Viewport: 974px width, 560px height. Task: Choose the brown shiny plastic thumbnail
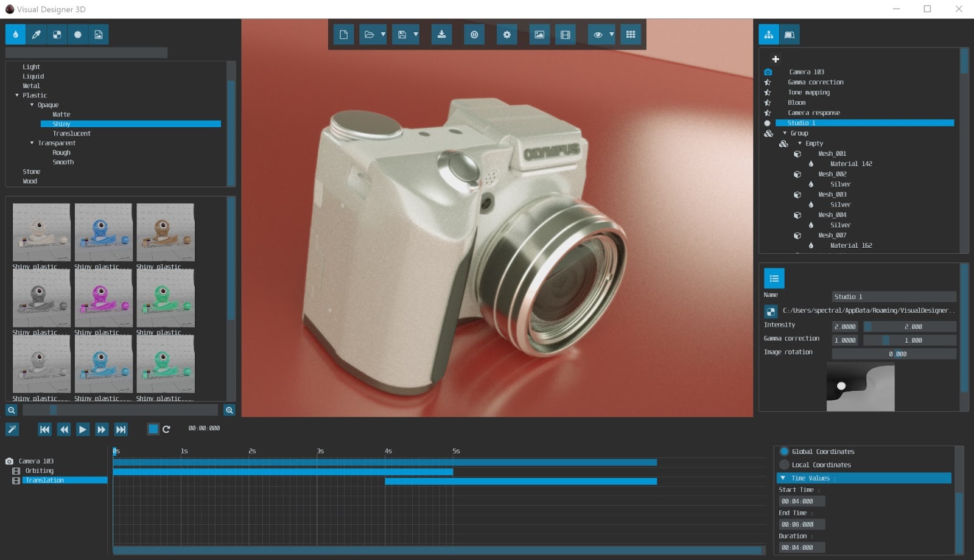click(x=166, y=233)
